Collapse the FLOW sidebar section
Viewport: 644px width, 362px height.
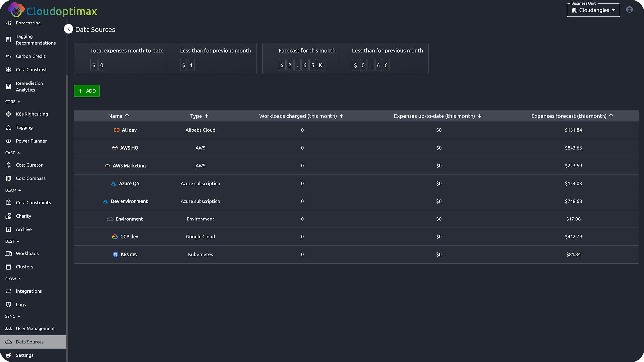(x=13, y=279)
